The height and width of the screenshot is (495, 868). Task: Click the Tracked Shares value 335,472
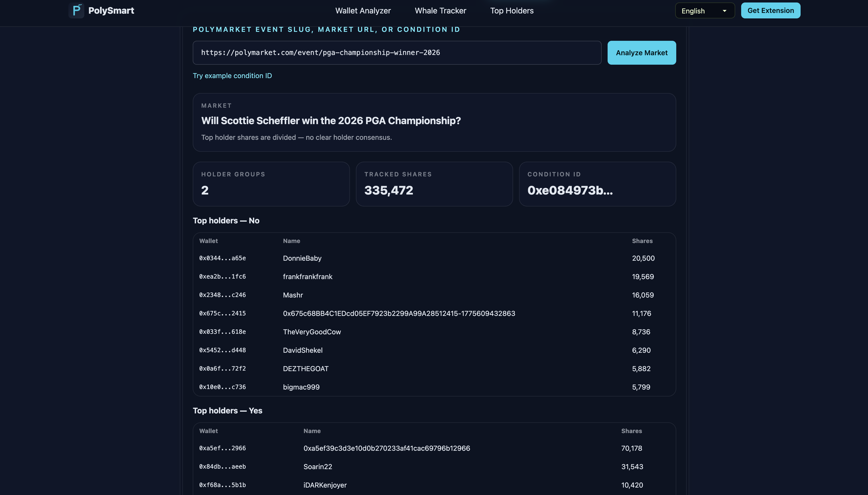tap(389, 190)
